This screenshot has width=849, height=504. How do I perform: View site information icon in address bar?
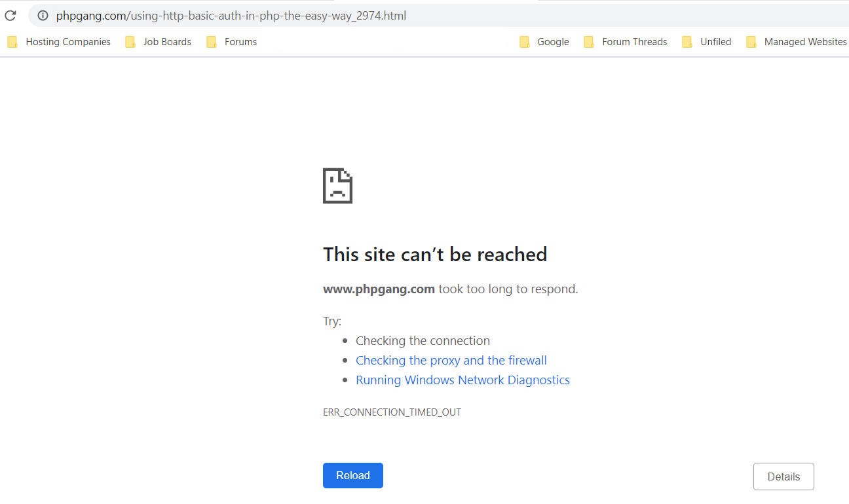coord(43,15)
